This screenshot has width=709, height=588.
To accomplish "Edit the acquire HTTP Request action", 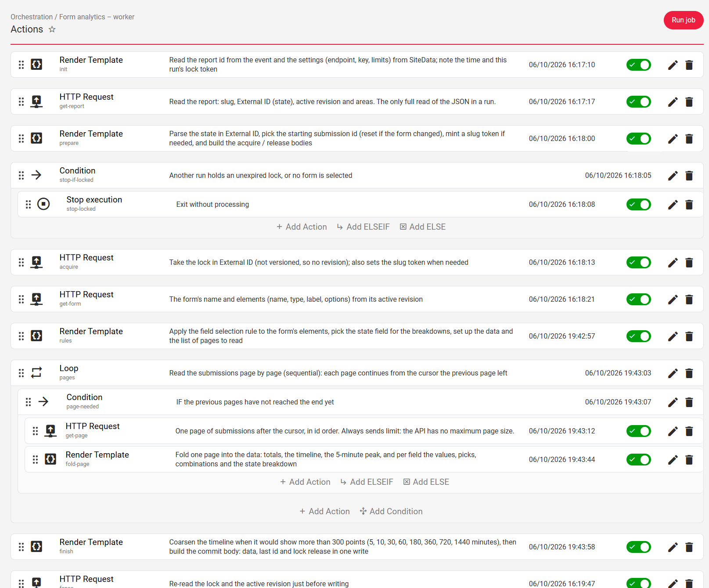I will (673, 263).
